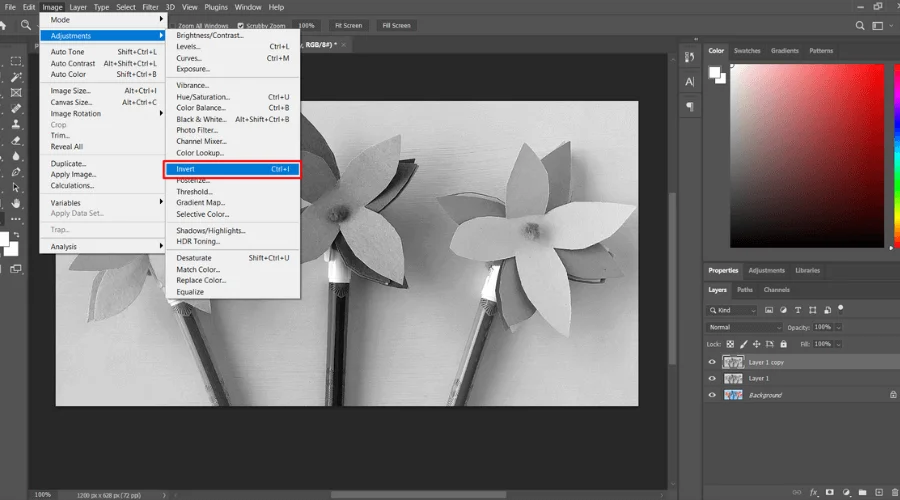Switch to the Channels tab

[x=777, y=290]
